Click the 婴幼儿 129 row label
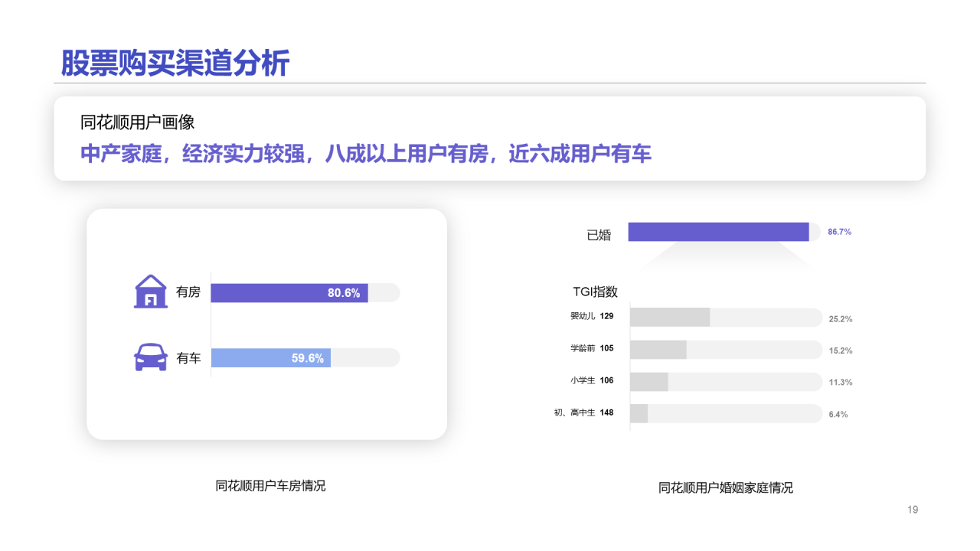Viewport: 980px width, 551px height. click(592, 316)
